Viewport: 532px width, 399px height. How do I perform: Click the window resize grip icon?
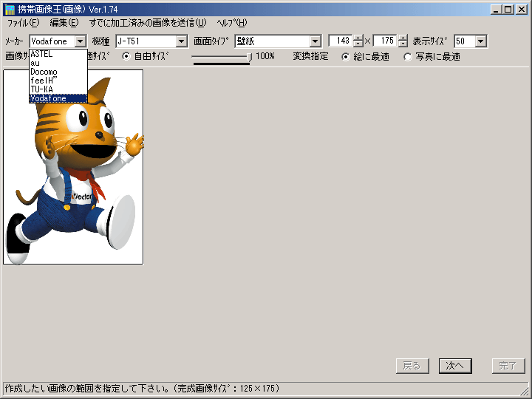pyautogui.click(x=525, y=392)
